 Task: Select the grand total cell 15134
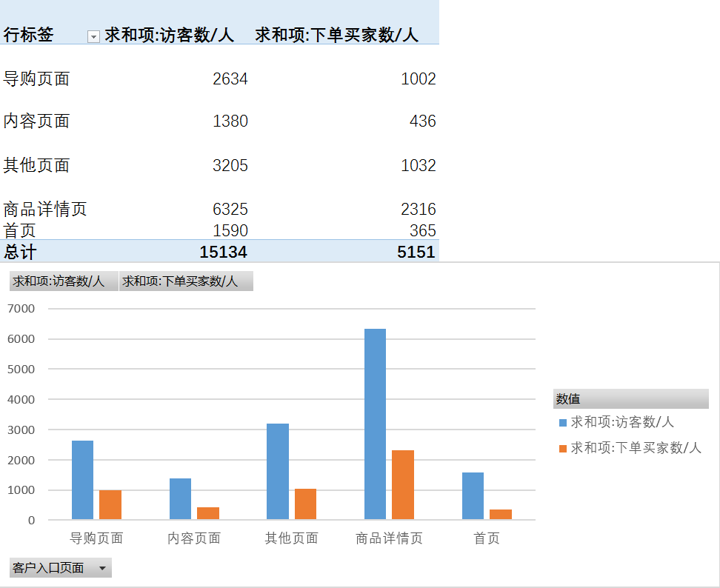tap(223, 252)
